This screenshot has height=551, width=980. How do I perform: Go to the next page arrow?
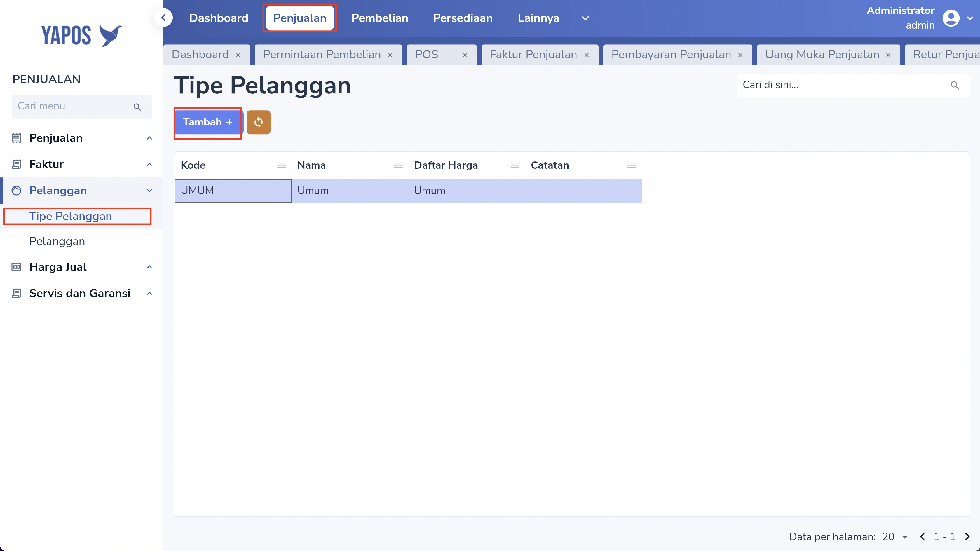coord(967,536)
